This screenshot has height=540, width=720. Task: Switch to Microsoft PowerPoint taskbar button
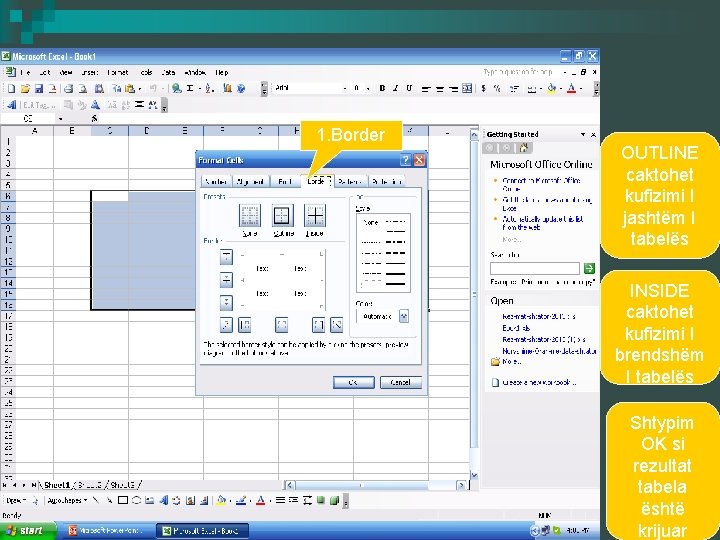click(107, 531)
